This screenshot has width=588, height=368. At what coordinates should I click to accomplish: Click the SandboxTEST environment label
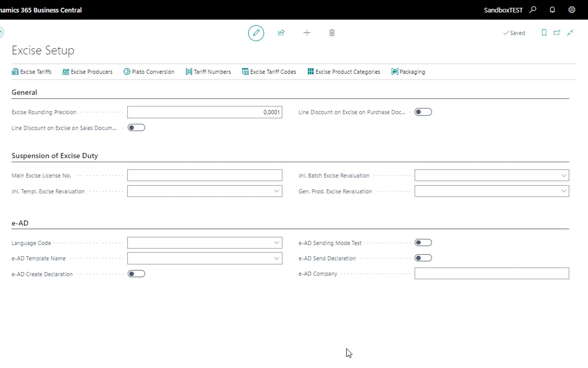[x=503, y=10]
